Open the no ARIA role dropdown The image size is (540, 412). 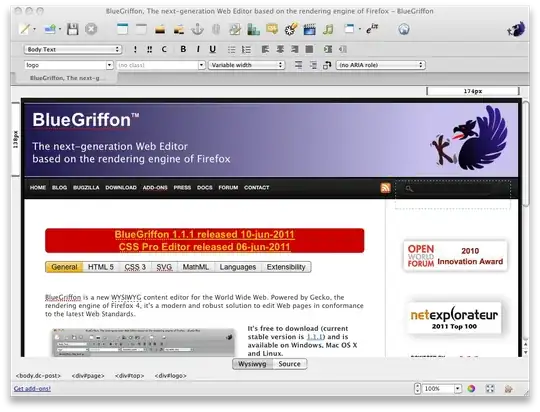381,65
